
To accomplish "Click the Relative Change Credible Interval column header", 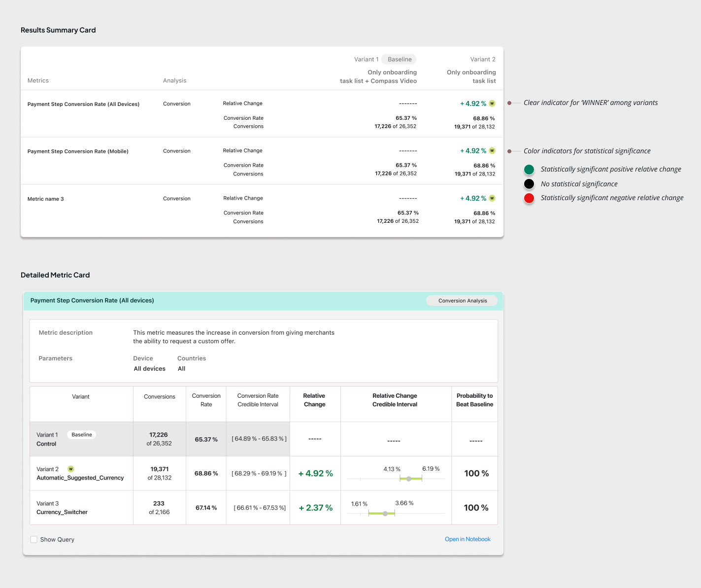I will (x=395, y=400).
